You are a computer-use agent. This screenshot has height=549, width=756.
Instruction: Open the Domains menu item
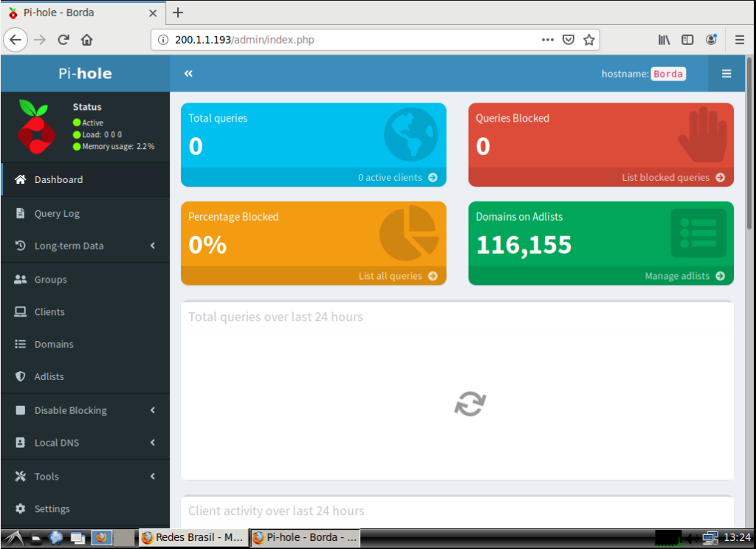coord(86,344)
